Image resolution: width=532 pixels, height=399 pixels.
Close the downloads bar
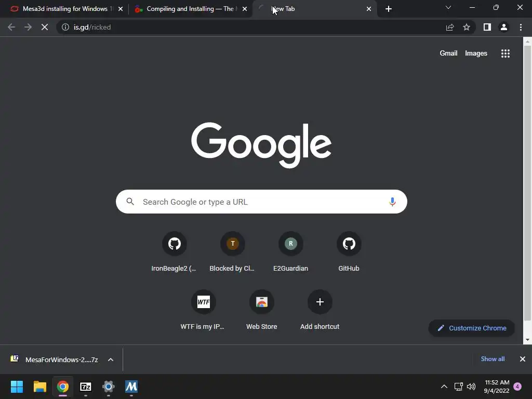coord(523,359)
